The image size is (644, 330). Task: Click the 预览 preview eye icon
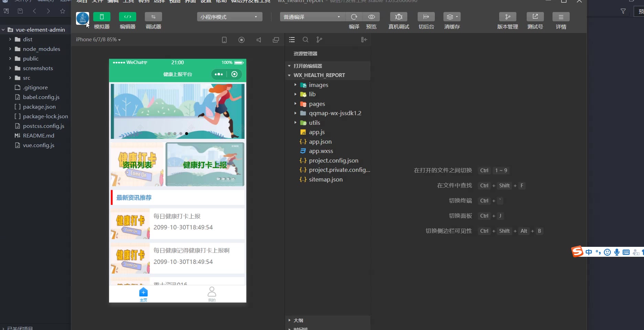point(372,17)
